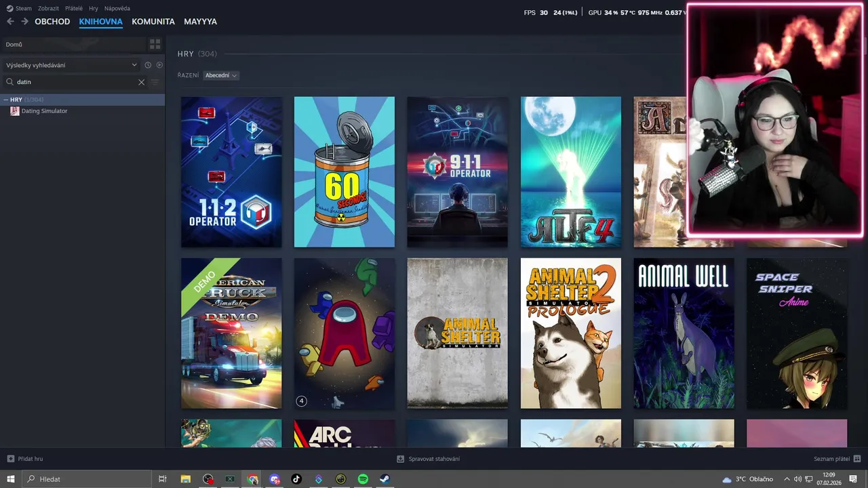Image resolution: width=868 pixels, height=488 pixels.
Task: Click the magnifier icon in the library search
Action: coord(9,82)
